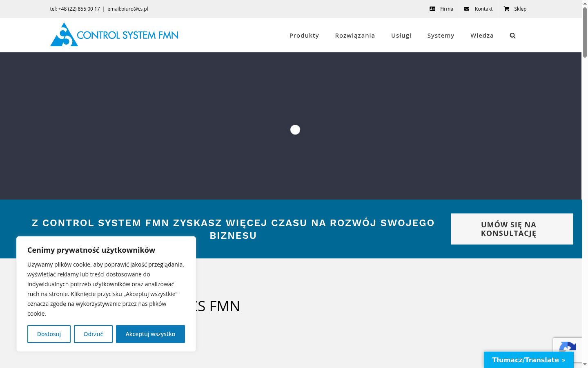Click the Sklep shopping cart icon

click(506, 9)
